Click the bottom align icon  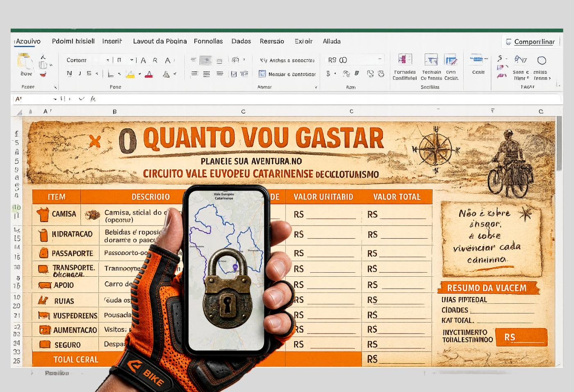[x=219, y=61]
